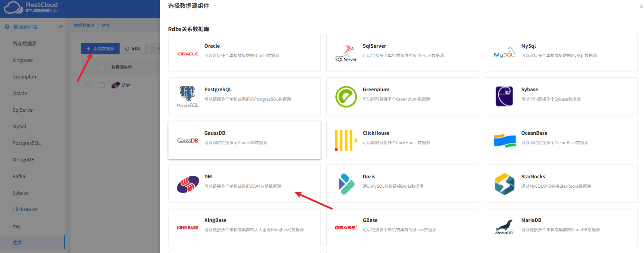Go to MongoDB sidebar item

coord(24,160)
